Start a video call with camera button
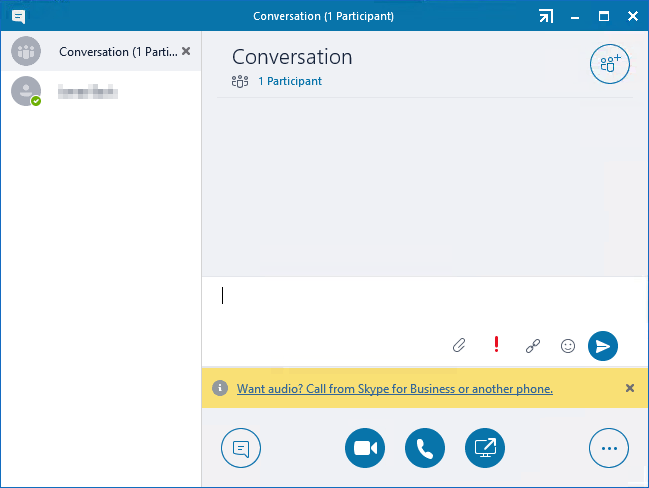 365,448
